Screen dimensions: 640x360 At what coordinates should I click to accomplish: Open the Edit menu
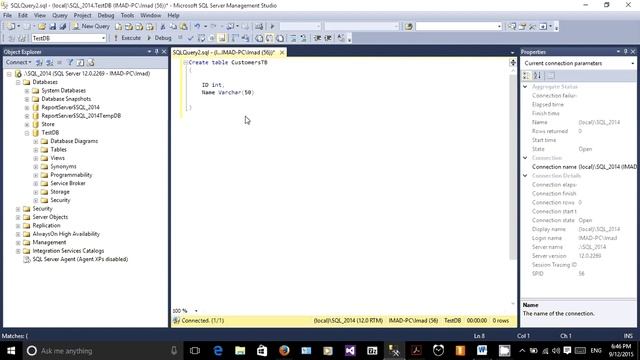[x=23, y=15]
